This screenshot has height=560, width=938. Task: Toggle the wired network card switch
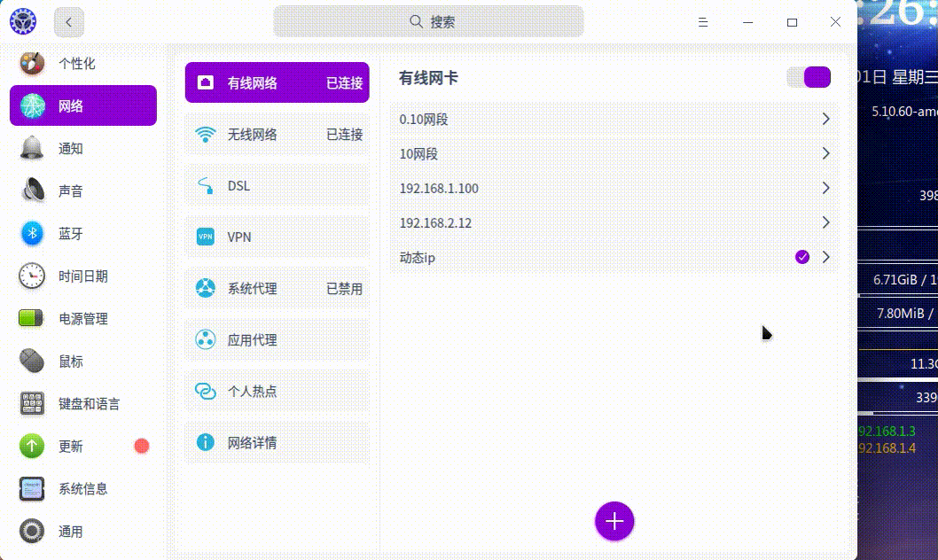click(x=809, y=77)
